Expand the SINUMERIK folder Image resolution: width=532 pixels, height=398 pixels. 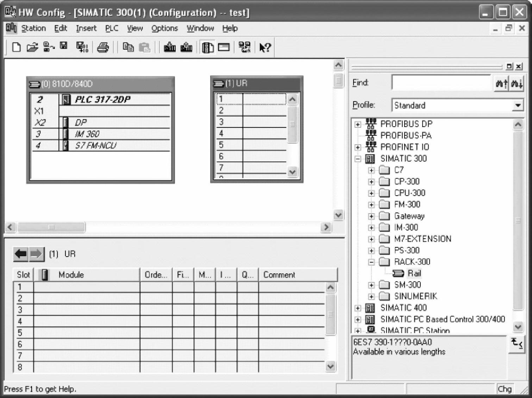tap(371, 297)
